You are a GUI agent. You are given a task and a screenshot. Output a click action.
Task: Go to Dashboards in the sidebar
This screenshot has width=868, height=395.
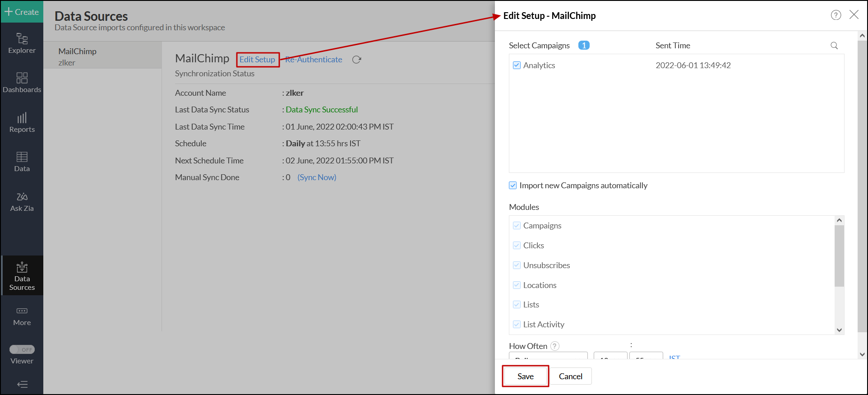pyautogui.click(x=22, y=83)
